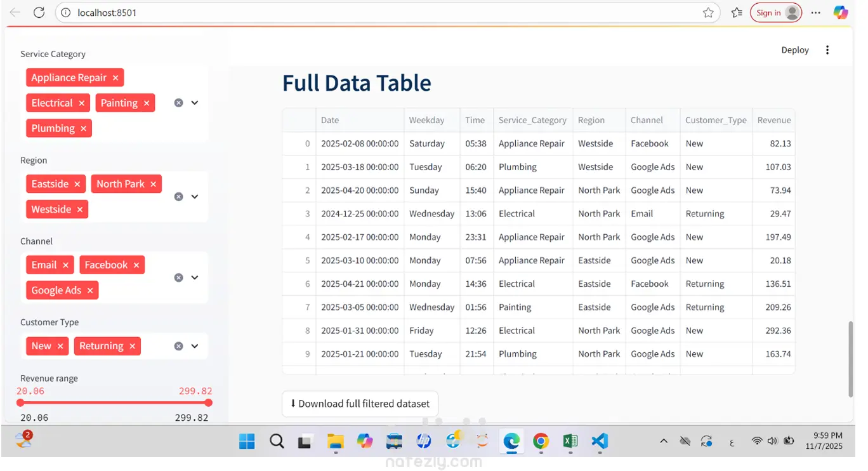Click the maximum revenue slider handle

pos(209,402)
